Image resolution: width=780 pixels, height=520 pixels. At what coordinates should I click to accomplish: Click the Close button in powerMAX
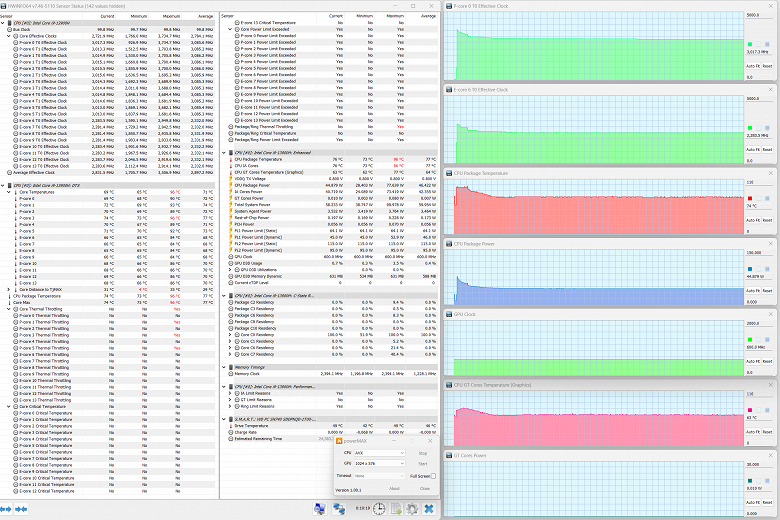point(424,489)
